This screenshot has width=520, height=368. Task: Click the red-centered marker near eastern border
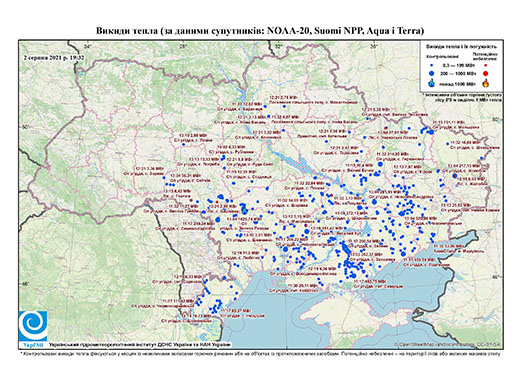455,175
